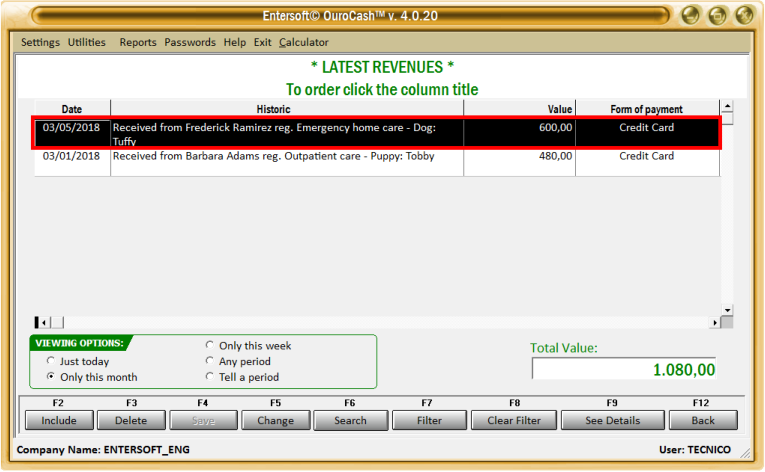Sort by the Form of payment column header
The height and width of the screenshot is (472, 765).
tap(647, 109)
